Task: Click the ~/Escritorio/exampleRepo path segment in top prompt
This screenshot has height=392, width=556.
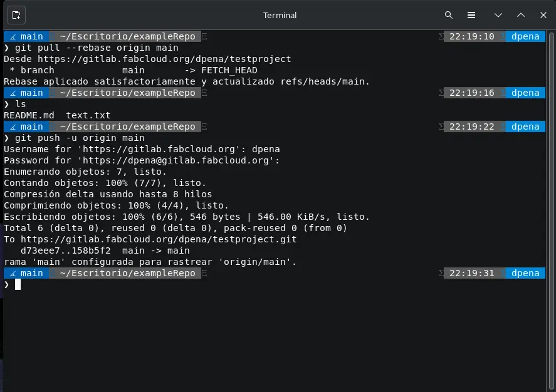Action: pos(127,36)
